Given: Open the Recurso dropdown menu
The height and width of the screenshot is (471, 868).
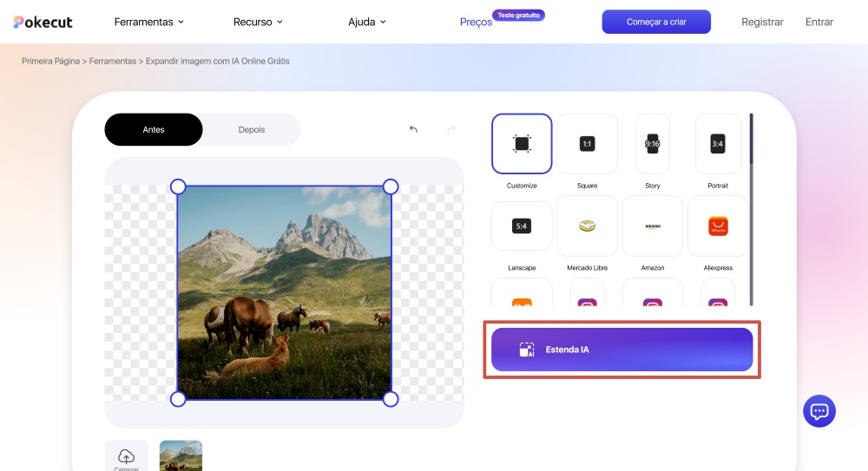Looking at the screenshot, I should tap(258, 22).
